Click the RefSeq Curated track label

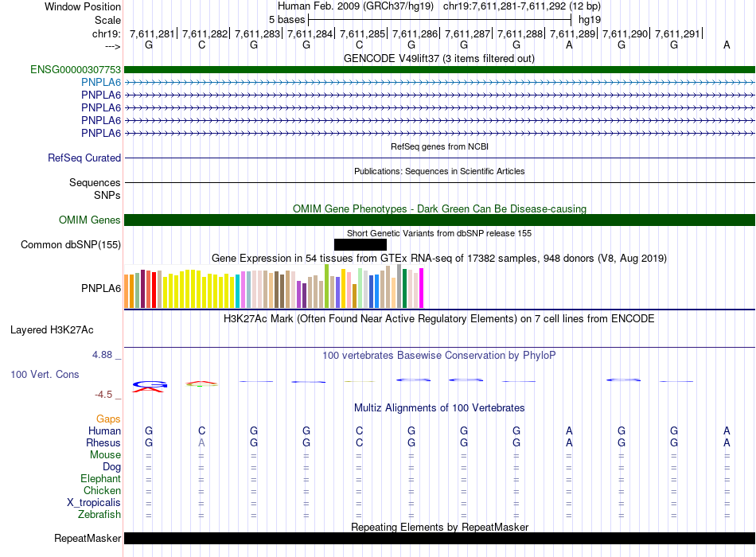[84, 158]
